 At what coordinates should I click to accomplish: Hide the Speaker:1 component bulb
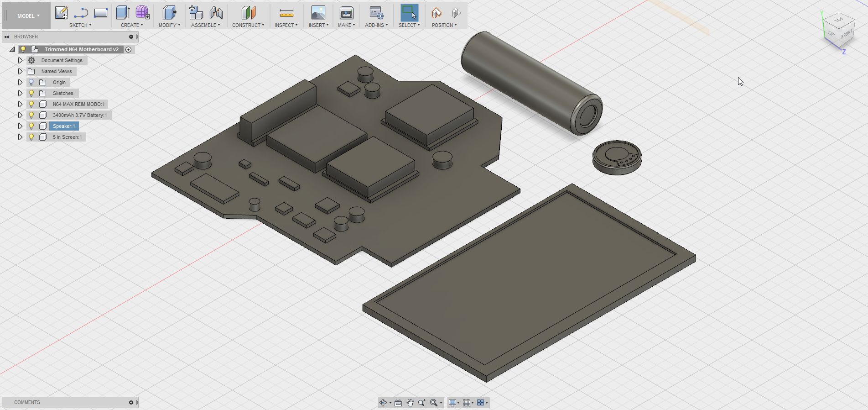tap(31, 126)
